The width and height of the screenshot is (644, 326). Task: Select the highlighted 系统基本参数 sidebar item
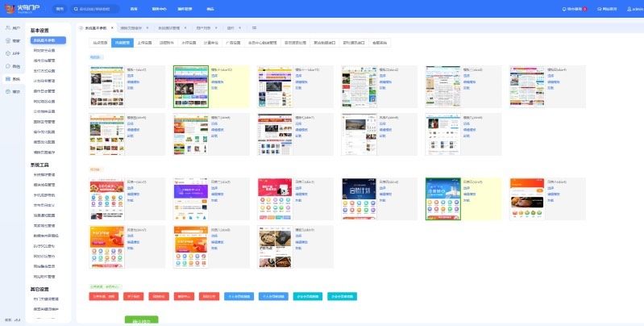tap(48, 40)
